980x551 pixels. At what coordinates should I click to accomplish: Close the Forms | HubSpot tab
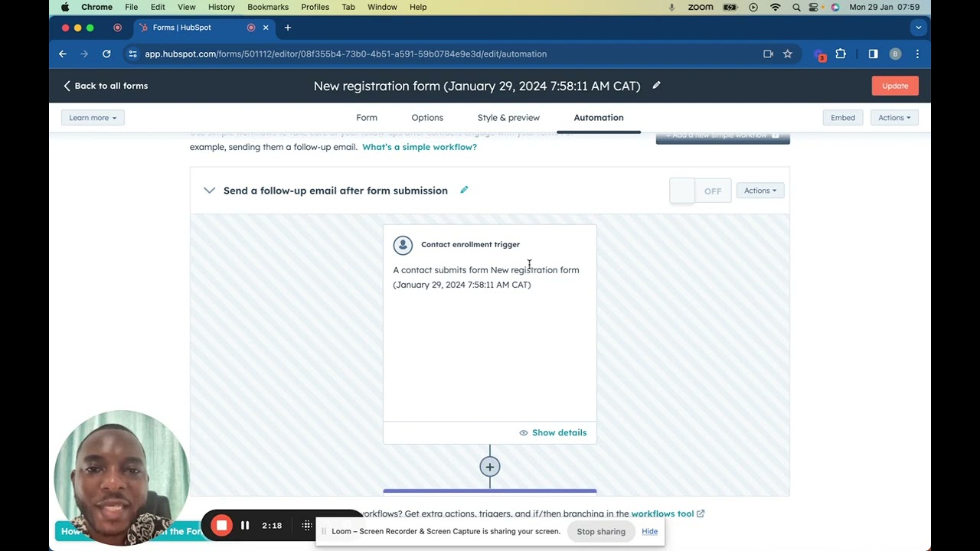(266, 28)
